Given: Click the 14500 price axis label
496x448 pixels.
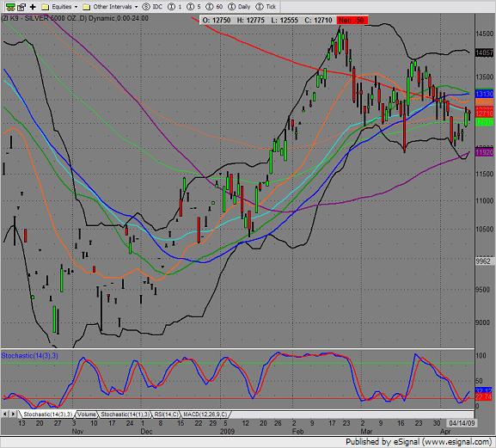Looking at the screenshot, I should [x=484, y=34].
